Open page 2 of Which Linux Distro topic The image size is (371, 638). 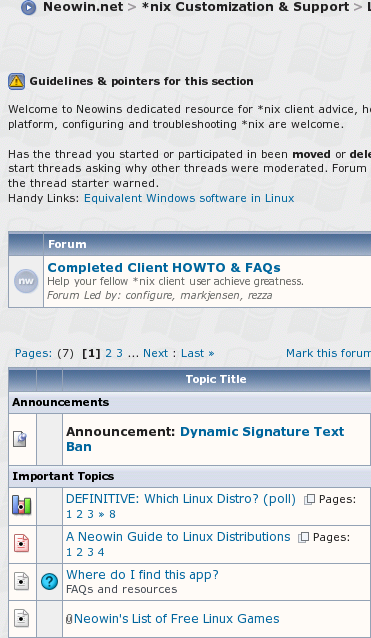pyautogui.click(x=79, y=514)
